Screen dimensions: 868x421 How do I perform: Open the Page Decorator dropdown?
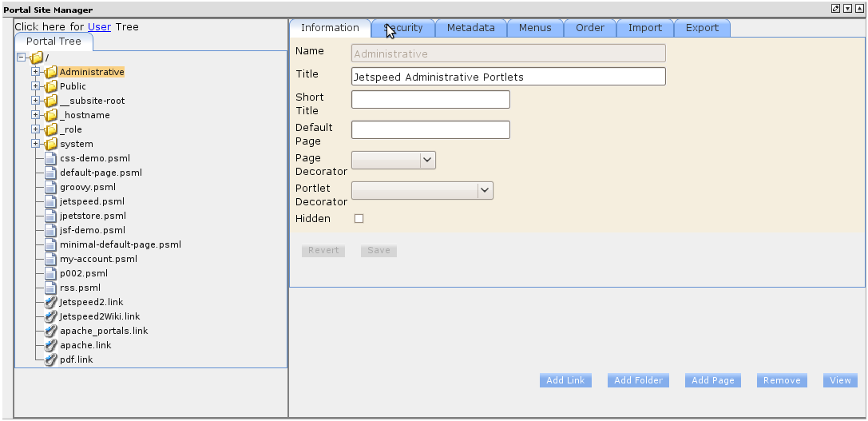coord(427,160)
